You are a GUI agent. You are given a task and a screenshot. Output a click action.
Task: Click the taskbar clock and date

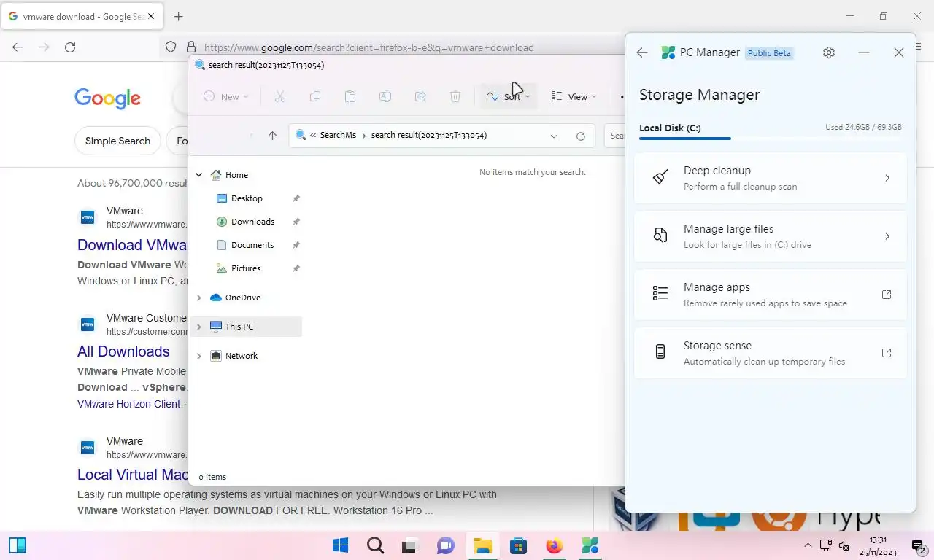(879, 546)
